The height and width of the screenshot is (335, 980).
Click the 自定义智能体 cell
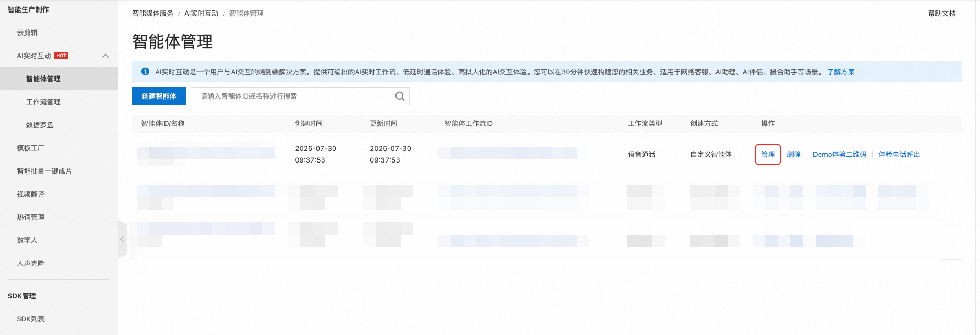[x=711, y=154]
